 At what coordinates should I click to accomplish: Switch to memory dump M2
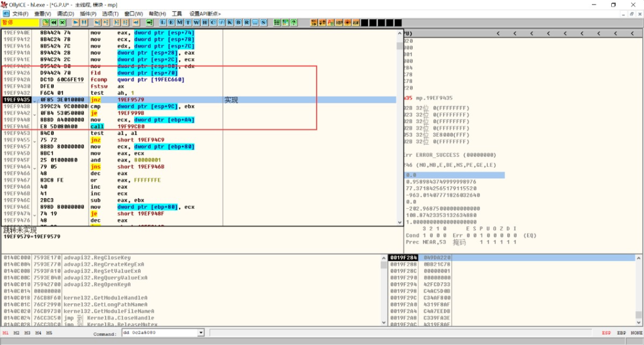16,333
